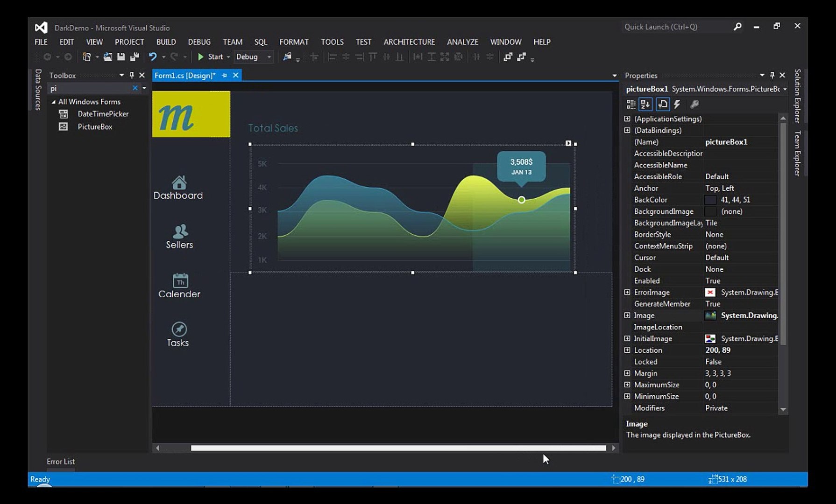Sort properties alphabetically in Properties panel
This screenshot has height=504, width=836.
pyautogui.click(x=645, y=104)
